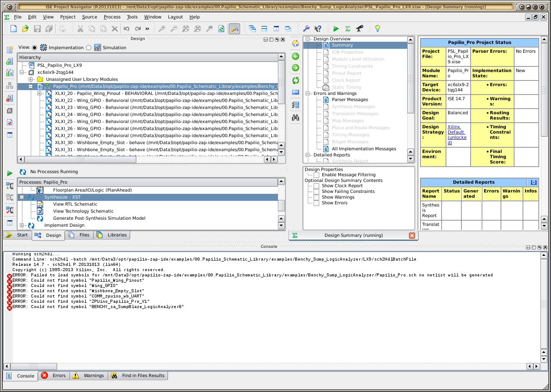Screen dimensions: 551x392
Task: Open the File menu
Action: click(18, 17)
